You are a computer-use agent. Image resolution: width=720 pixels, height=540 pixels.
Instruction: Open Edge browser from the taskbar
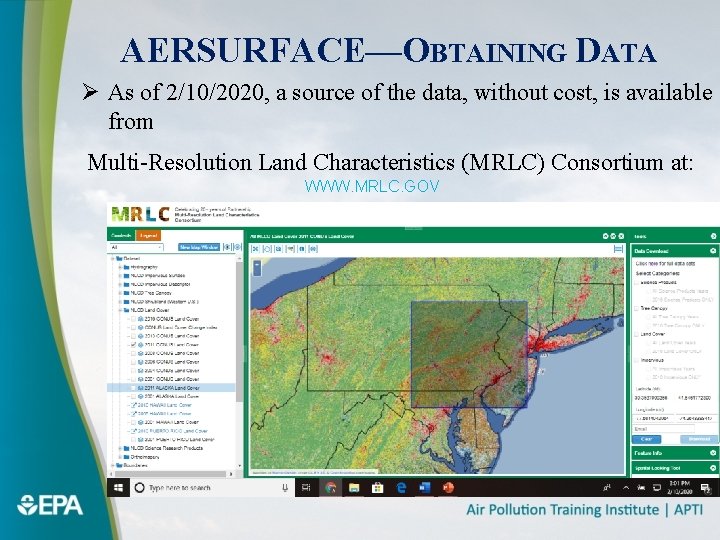tap(401, 488)
